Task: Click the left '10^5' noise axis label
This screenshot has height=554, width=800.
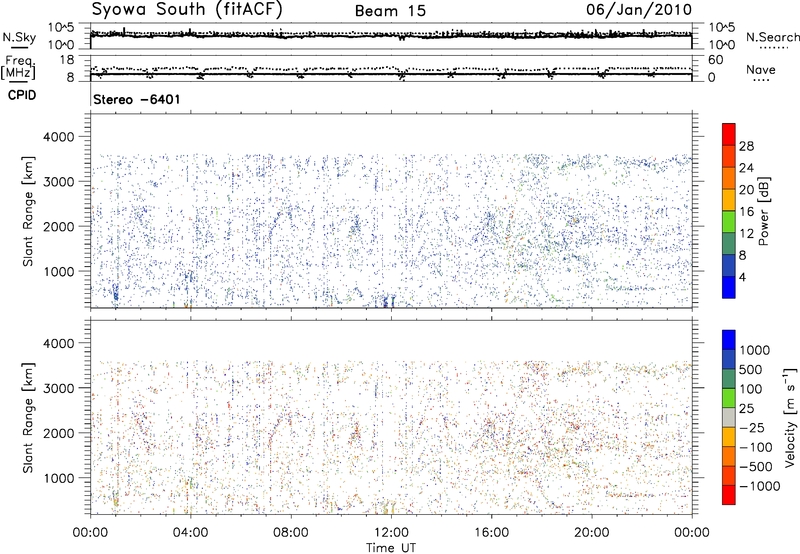Action: (x=61, y=28)
